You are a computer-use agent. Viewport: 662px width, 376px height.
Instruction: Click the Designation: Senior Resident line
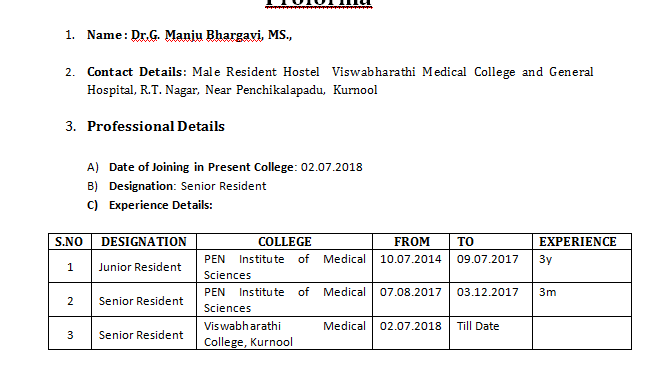tap(187, 186)
